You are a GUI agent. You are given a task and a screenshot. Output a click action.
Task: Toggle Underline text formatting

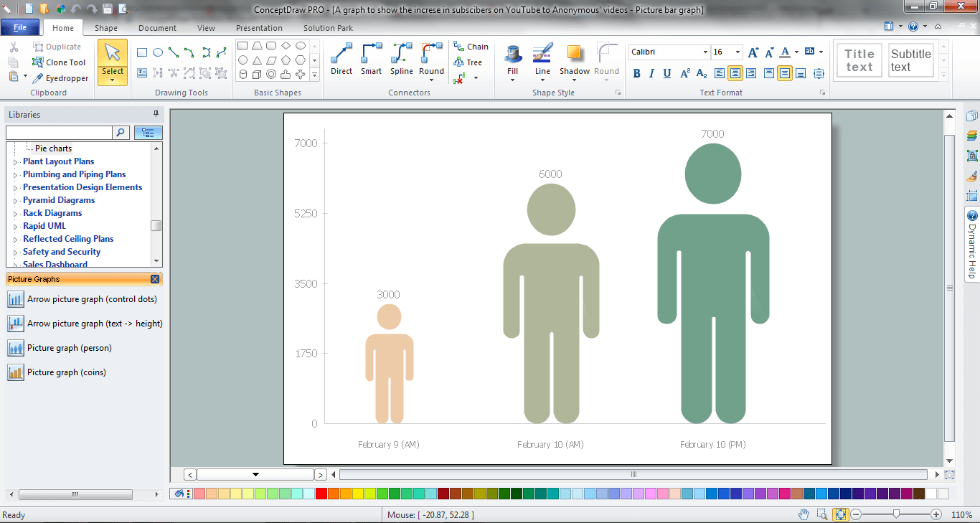point(667,73)
